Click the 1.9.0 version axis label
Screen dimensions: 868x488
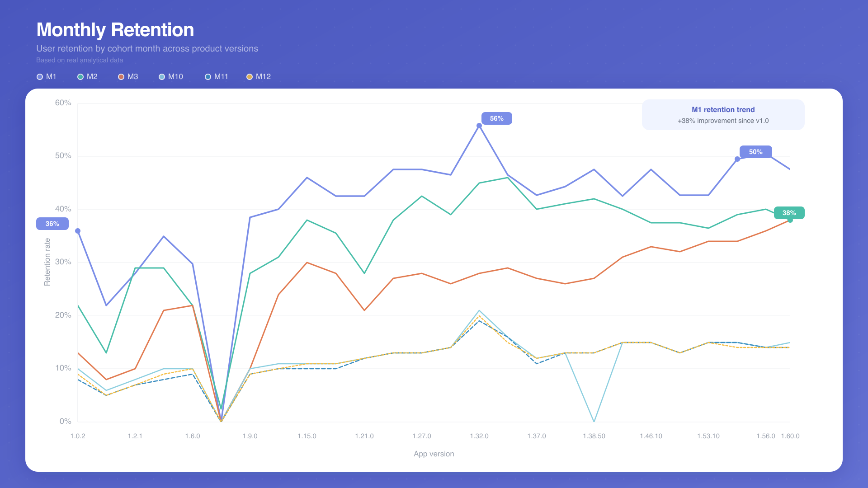tap(250, 436)
